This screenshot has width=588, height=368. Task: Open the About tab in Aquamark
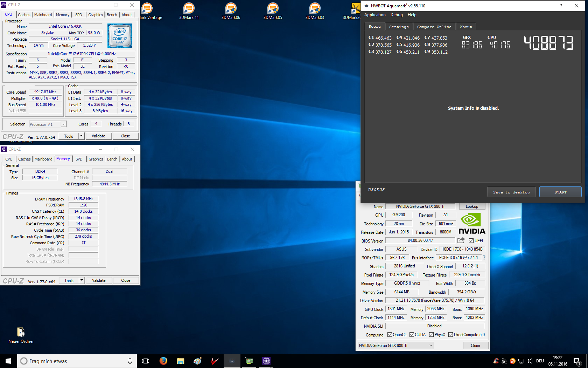tap(465, 27)
